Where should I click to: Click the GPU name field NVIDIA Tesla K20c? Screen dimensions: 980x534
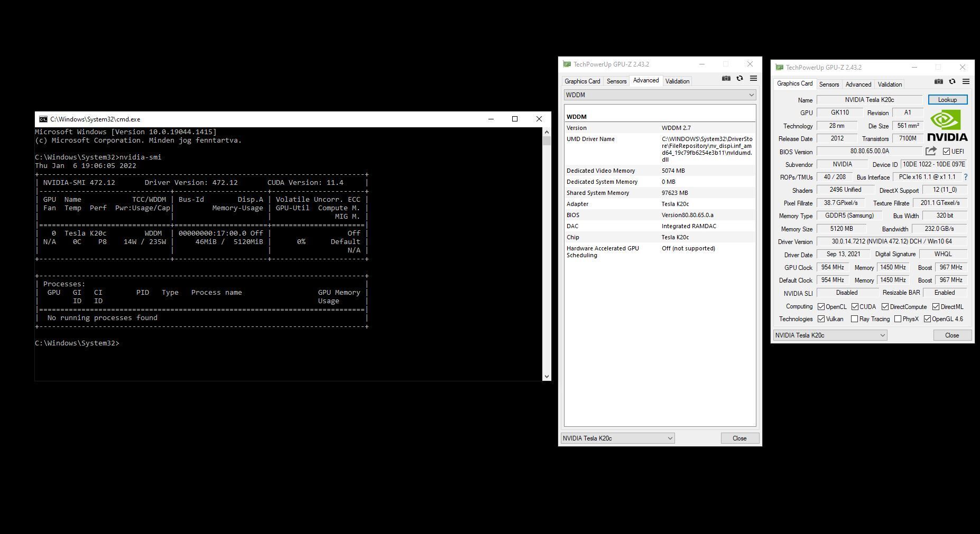[870, 100]
